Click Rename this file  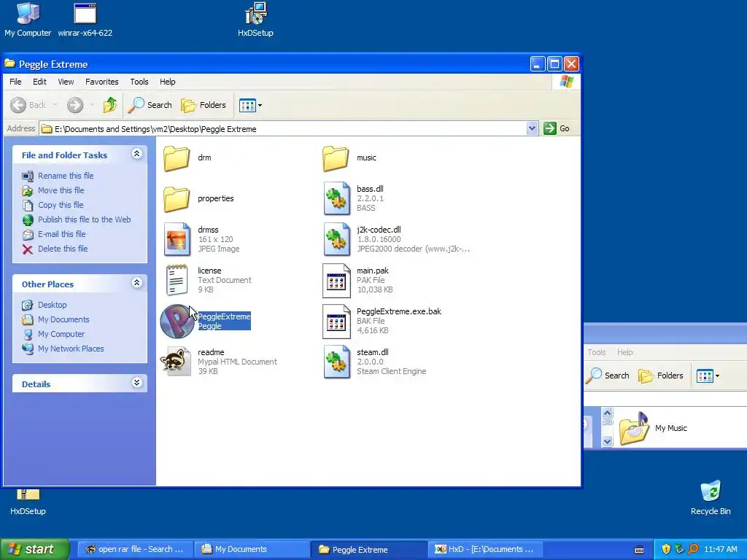(x=66, y=176)
